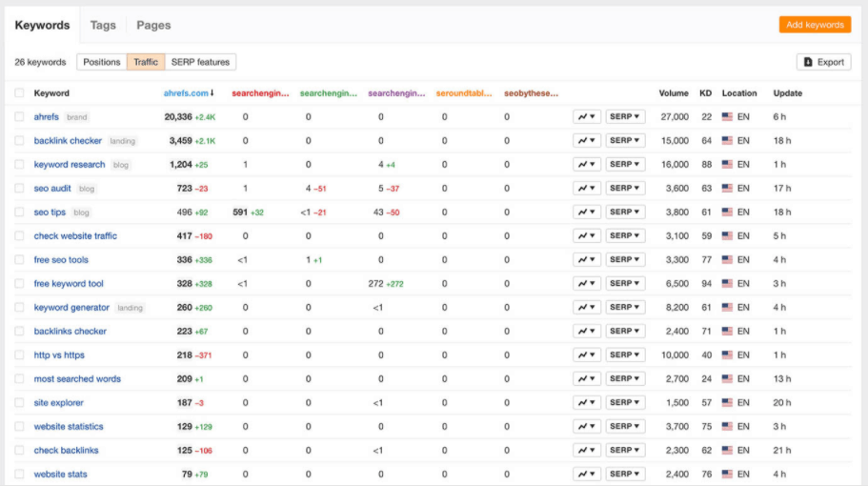Image resolution: width=868 pixels, height=486 pixels.
Task: Switch to the Tags tab
Action: tap(103, 25)
